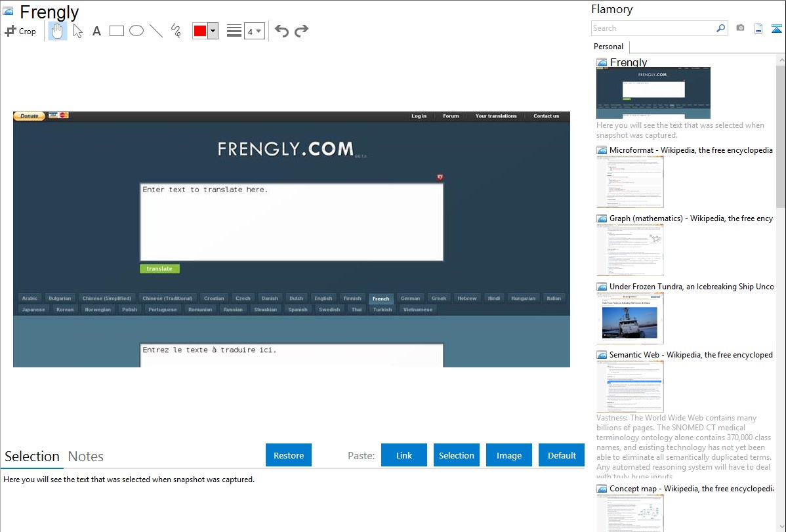Viewport: 786px width, 532px height.
Task: Select the Arabic language tab
Action: [x=30, y=298]
